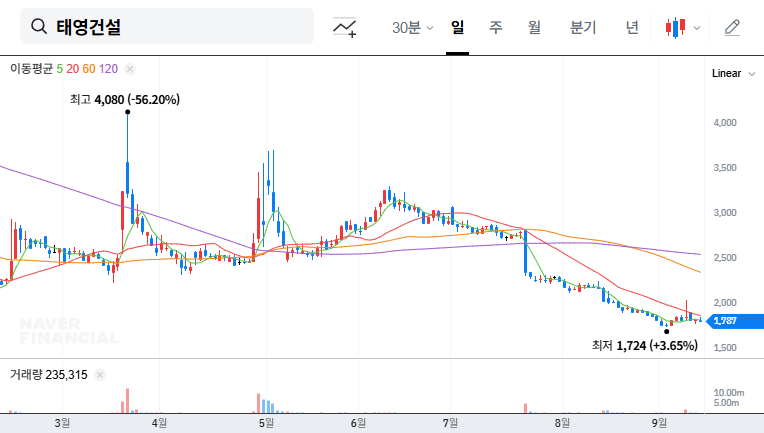Focus the 태영건설 search field
Image resolution: width=764 pixels, height=433 pixels.
pyautogui.click(x=167, y=26)
